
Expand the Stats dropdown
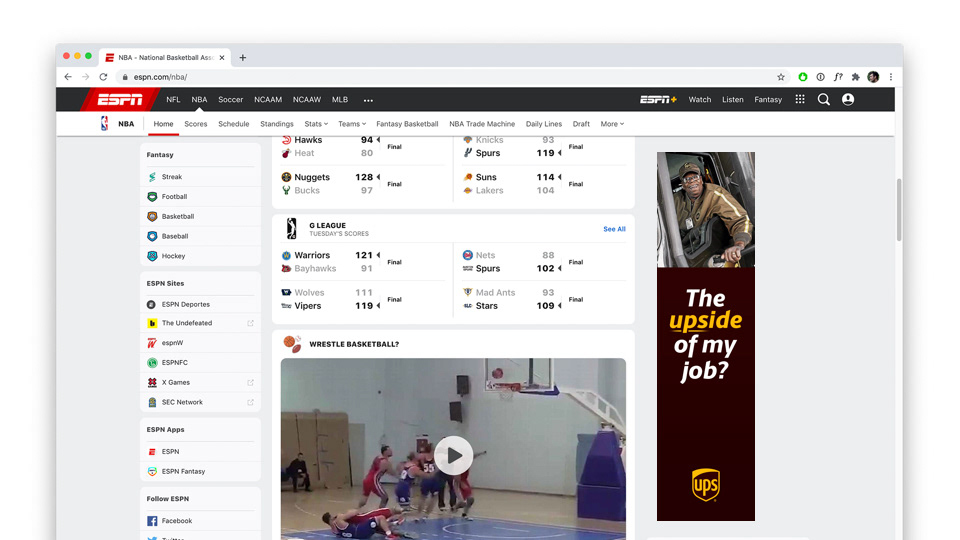316,124
